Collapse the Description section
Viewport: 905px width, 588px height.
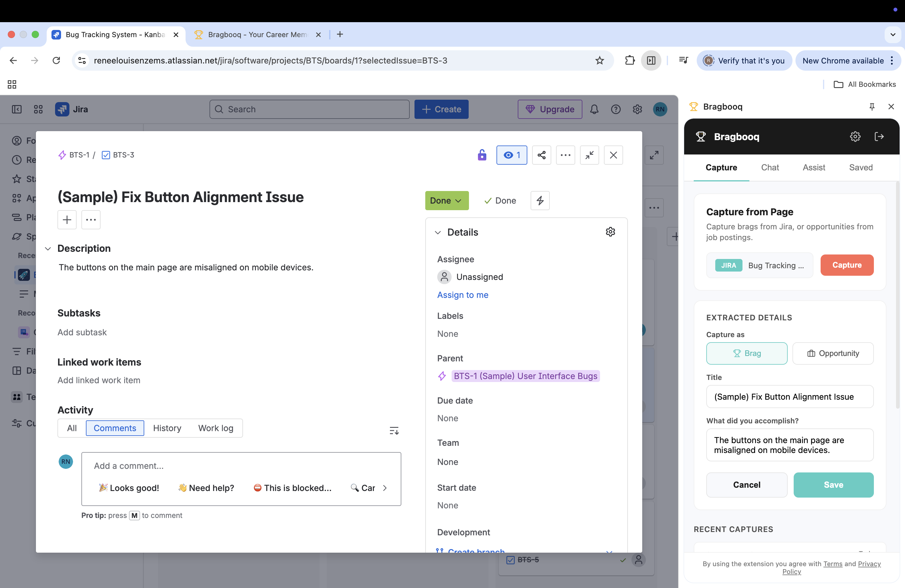pos(48,248)
